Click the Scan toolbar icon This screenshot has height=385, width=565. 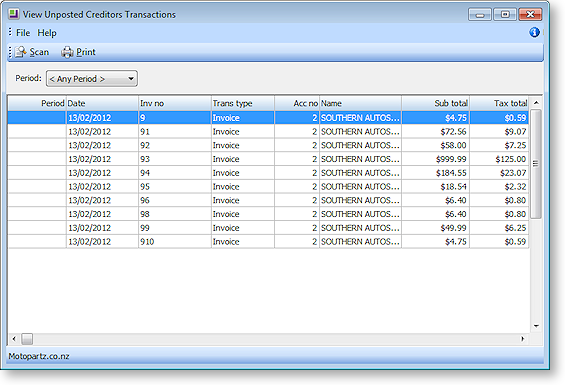click(x=21, y=52)
